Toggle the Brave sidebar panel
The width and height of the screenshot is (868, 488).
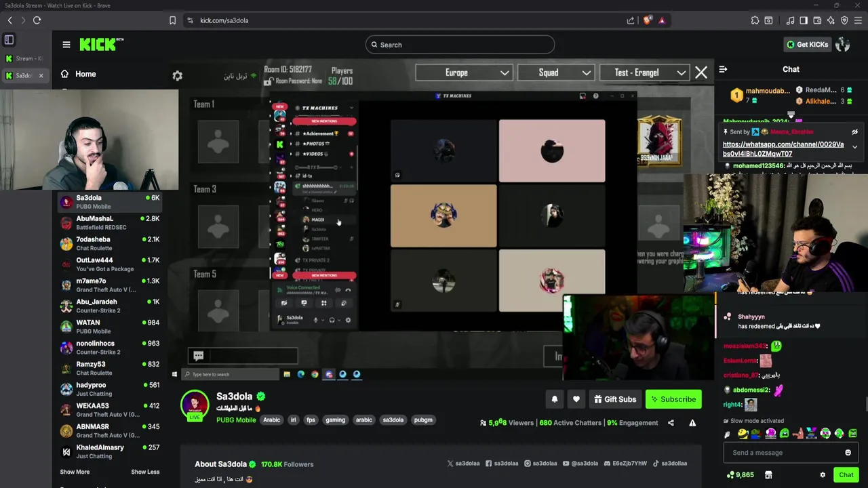point(804,20)
